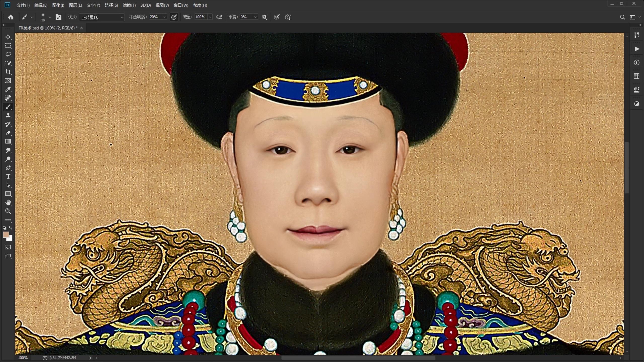The width and height of the screenshot is (644, 362).
Task: Select the Horizontal Type tool
Action: tap(8, 176)
